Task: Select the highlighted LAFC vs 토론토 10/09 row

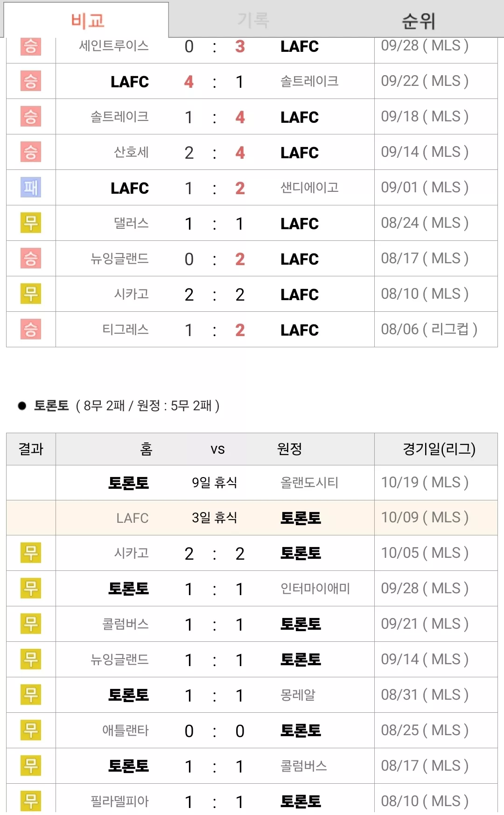Action: point(252,518)
